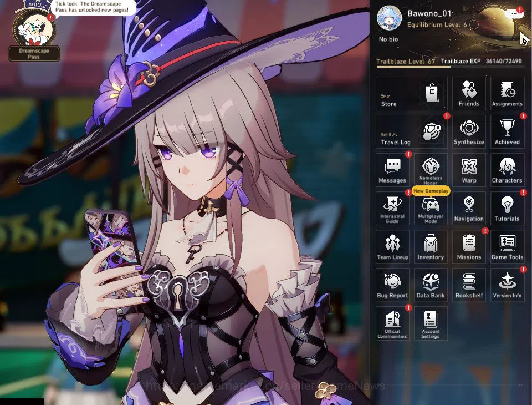Click the Equilibrium Level 6 text

pos(437,25)
